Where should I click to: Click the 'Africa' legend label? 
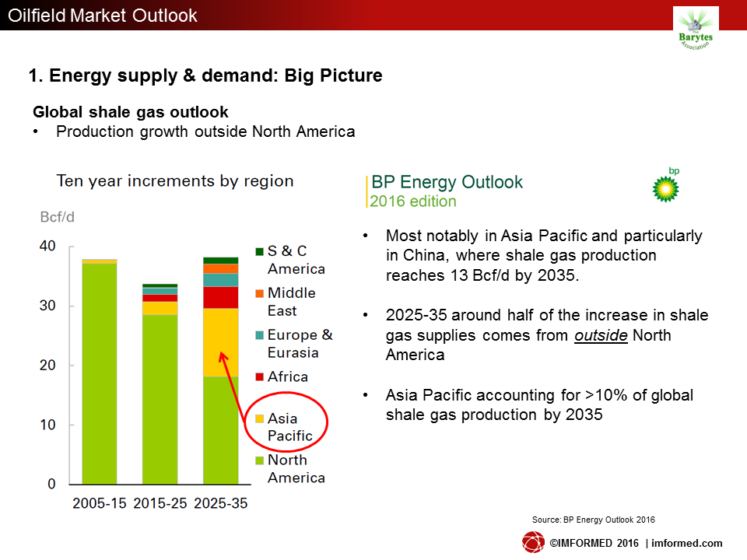pos(288,376)
